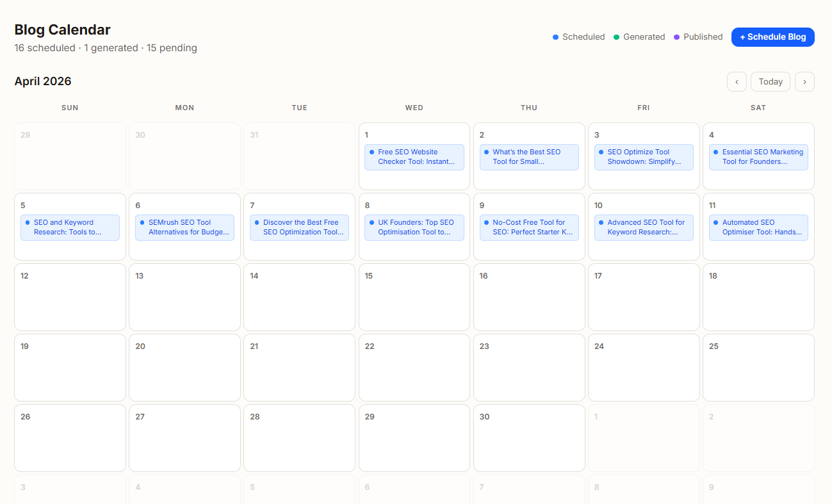
Task: Open the 'Free SEO Website Checker Tool' event
Action: (x=414, y=157)
